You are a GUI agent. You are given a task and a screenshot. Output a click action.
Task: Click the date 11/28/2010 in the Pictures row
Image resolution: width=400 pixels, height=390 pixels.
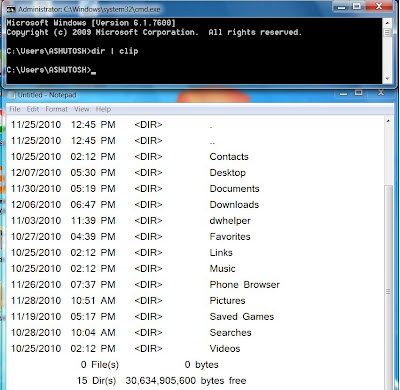[36, 301]
